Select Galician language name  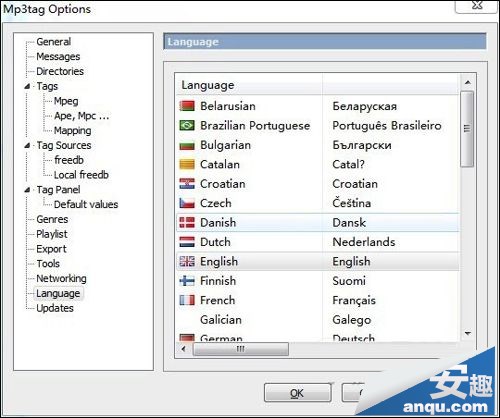[x=221, y=320]
